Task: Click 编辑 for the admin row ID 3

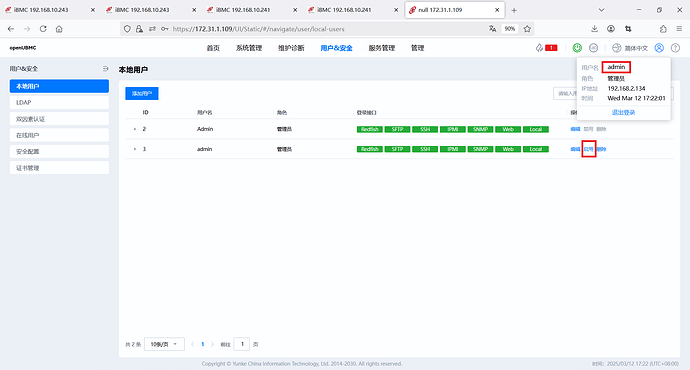Action: (575, 149)
